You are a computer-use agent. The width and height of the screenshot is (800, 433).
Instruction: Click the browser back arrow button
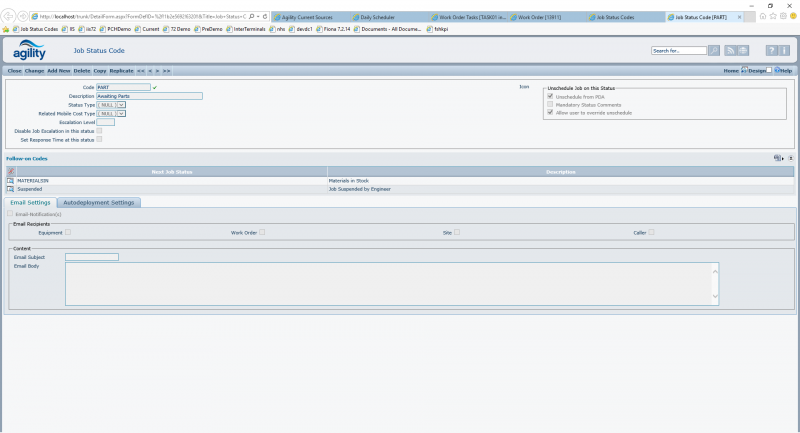[10, 17]
